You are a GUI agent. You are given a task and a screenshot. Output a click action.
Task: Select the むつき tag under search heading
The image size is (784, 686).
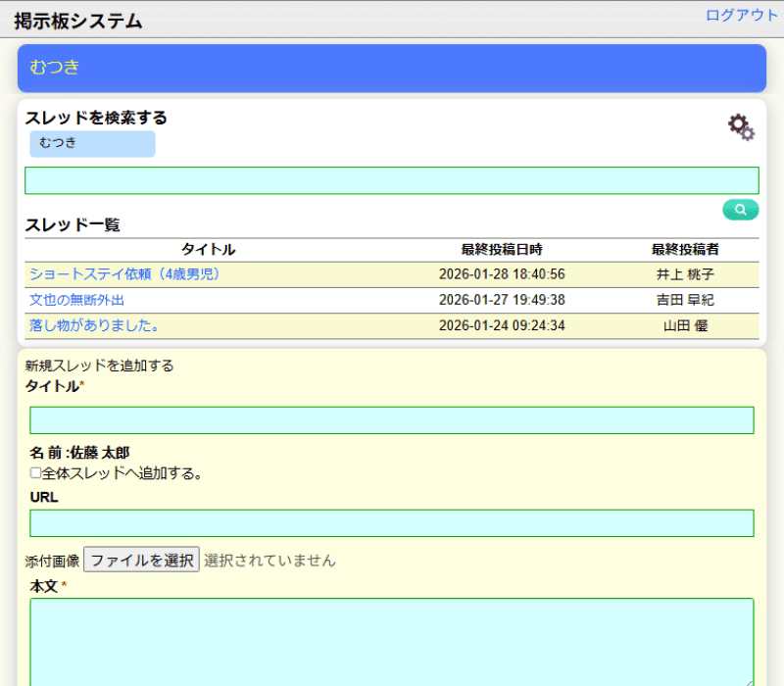[92, 144]
